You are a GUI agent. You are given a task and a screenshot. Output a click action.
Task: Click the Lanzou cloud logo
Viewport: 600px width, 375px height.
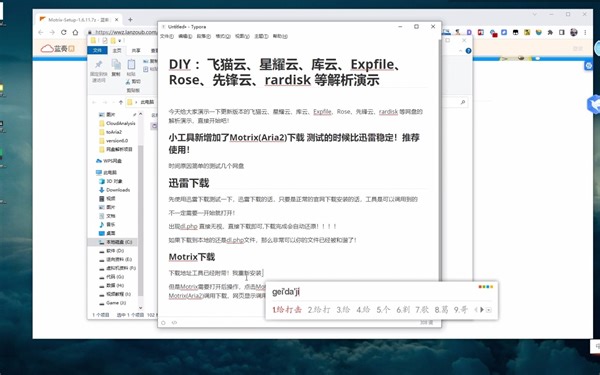pyautogui.click(x=57, y=49)
